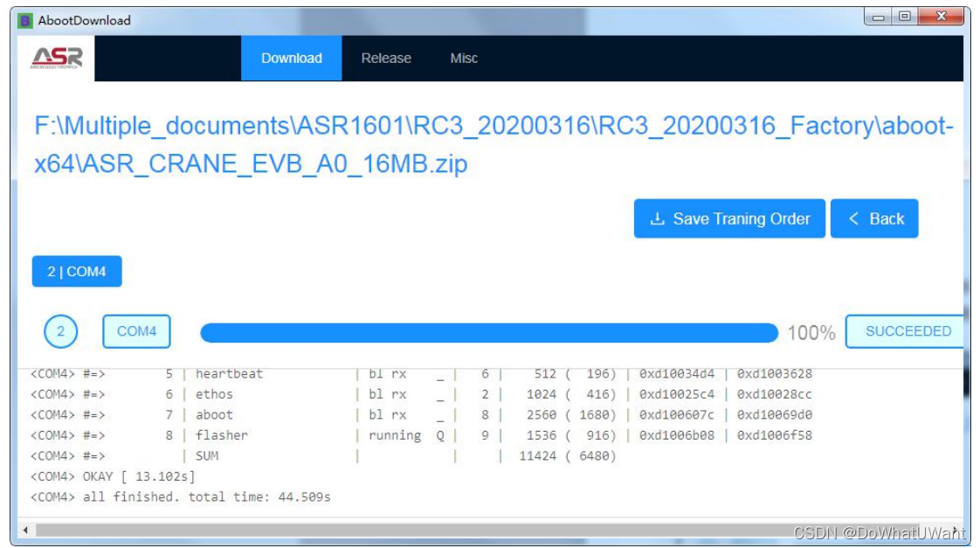Open the Release tab
The image size is (980, 548).
(x=386, y=59)
